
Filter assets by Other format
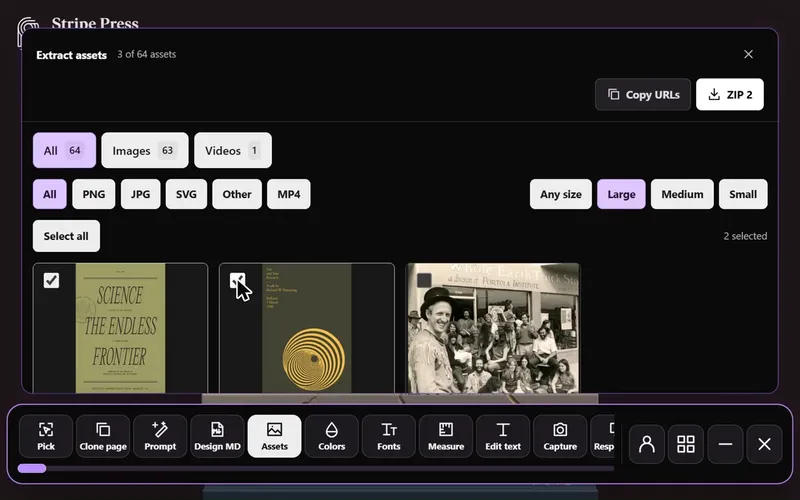coord(237,194)
